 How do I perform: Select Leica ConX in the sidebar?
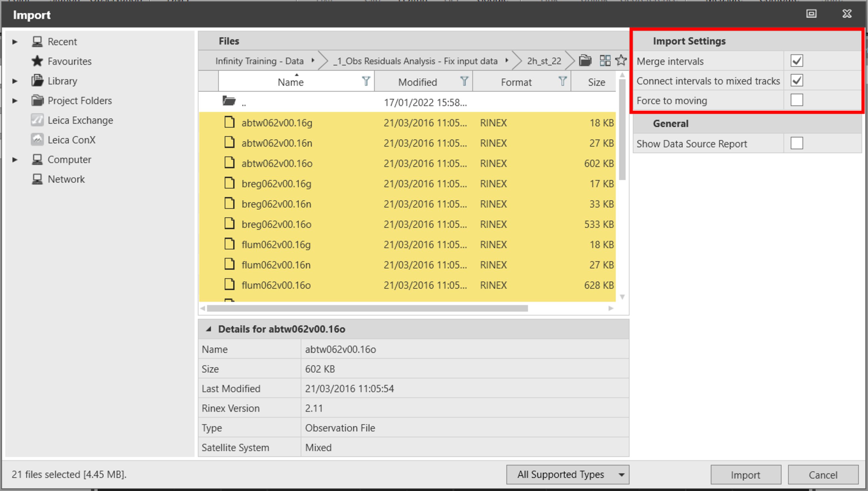coord(72,140)
